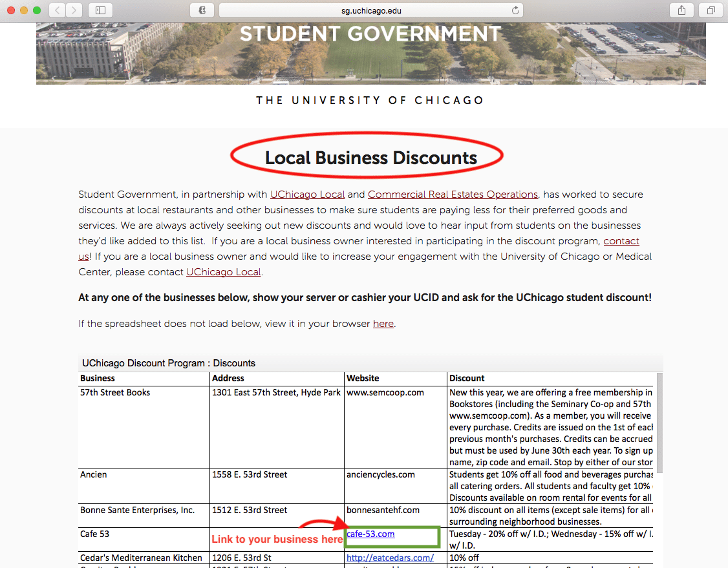
Task: Select the Discount column header
Action: (467, 378)
